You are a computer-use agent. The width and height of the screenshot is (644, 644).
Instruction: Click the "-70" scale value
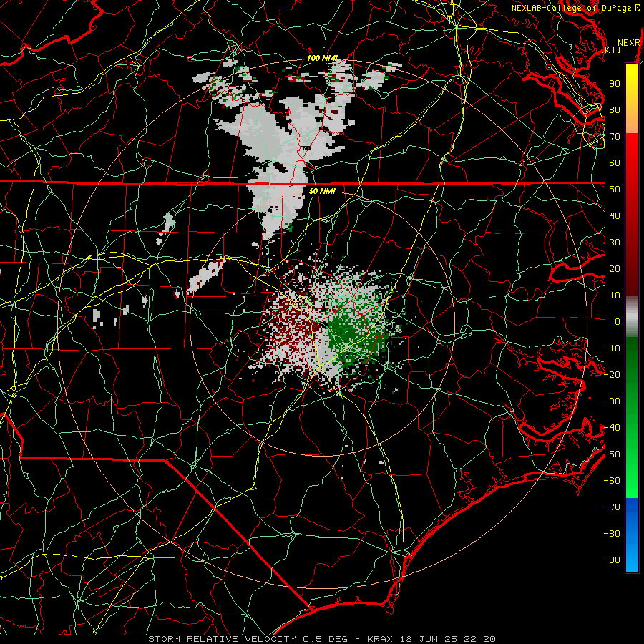(x=612, y=507)
